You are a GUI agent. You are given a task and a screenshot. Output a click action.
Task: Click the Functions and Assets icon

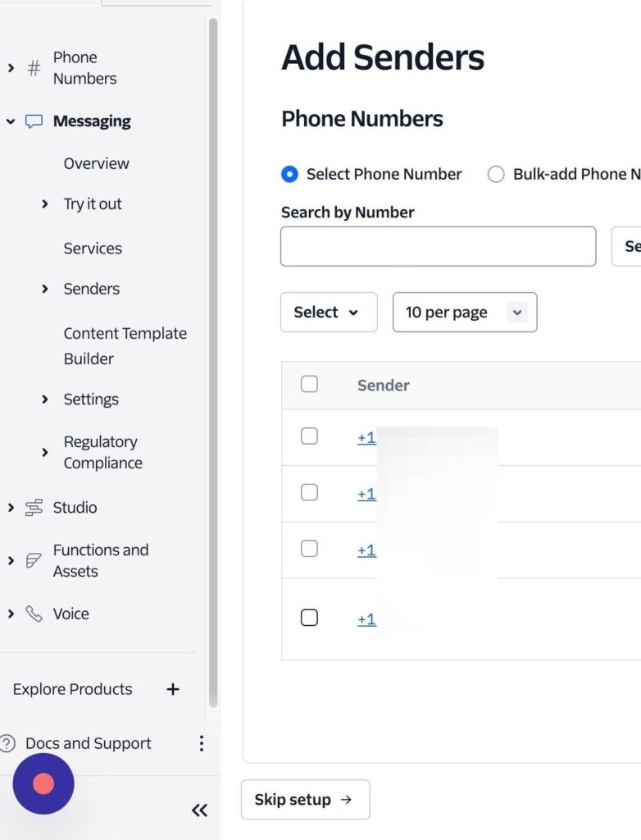(x=34, y=561)
